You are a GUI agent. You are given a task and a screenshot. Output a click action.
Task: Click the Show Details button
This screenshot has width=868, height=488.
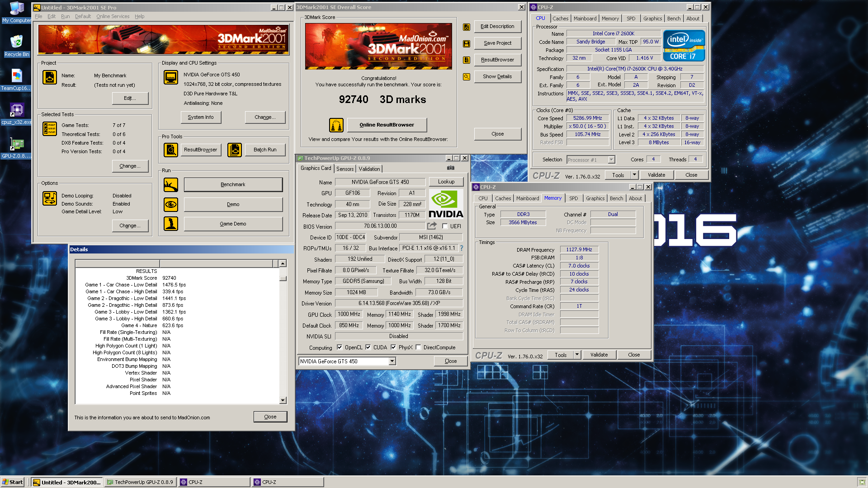(497, 76)
